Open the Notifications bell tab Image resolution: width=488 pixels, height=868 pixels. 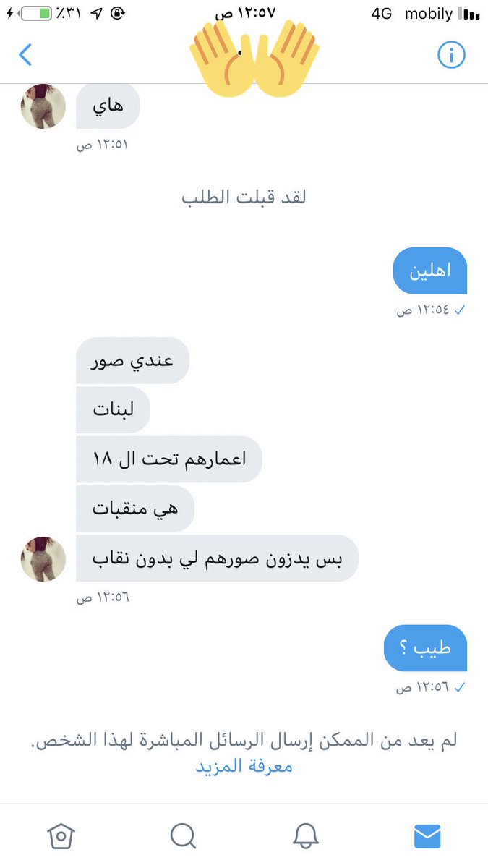coord(306,836)
